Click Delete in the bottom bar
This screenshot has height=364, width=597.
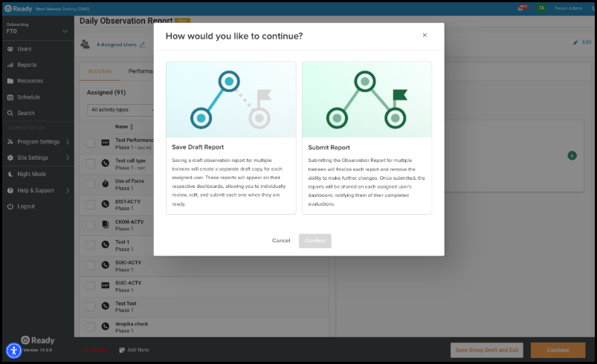click(x=96, y=350)
